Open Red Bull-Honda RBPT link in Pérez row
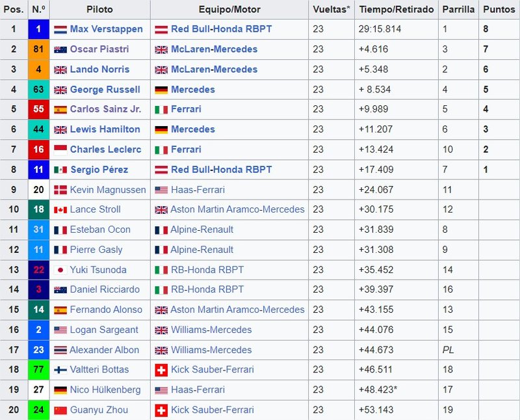This screenshot has width=520, height=420. 221,170
